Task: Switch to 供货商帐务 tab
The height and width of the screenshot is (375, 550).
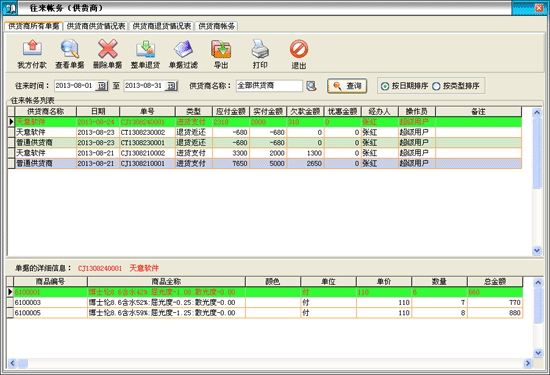Action: 216,26
